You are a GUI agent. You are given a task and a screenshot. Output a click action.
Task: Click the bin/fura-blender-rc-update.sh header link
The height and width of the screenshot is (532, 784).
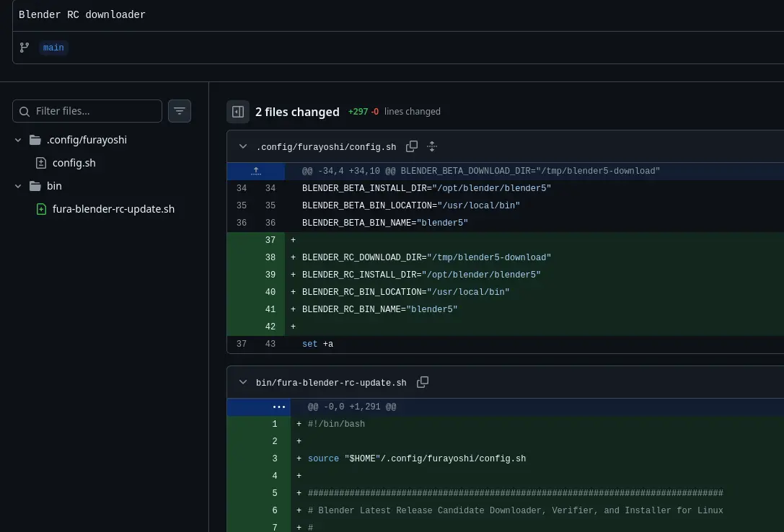[x=331, y=383]
